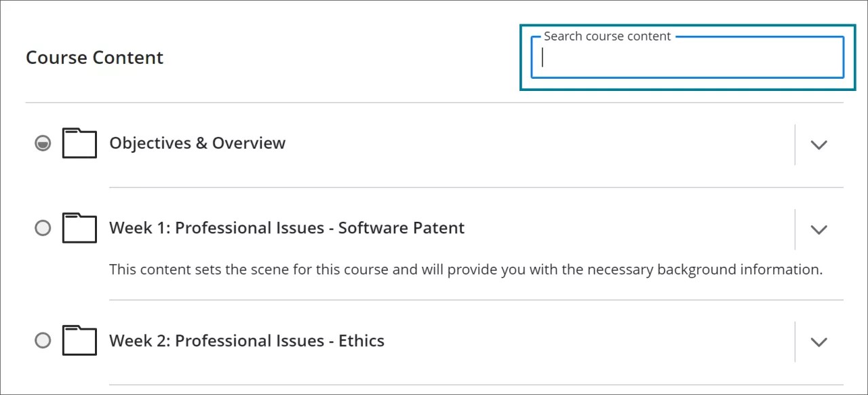
Task: Expand the Week 1 Software Patent chevron
Action: (819, 230)
